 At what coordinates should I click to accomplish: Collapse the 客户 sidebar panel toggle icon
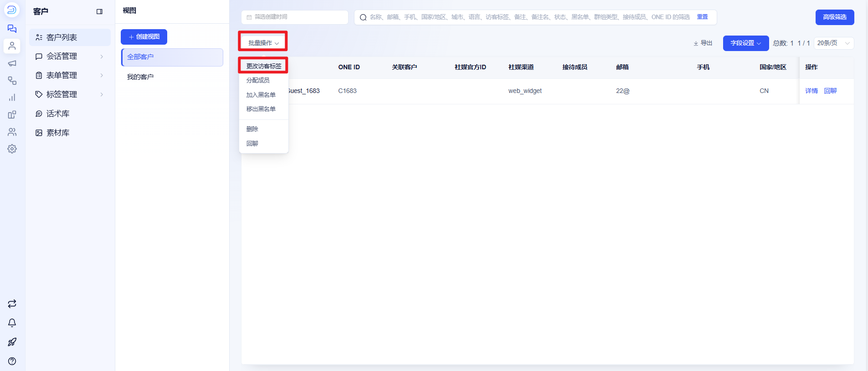coord(99,11)
